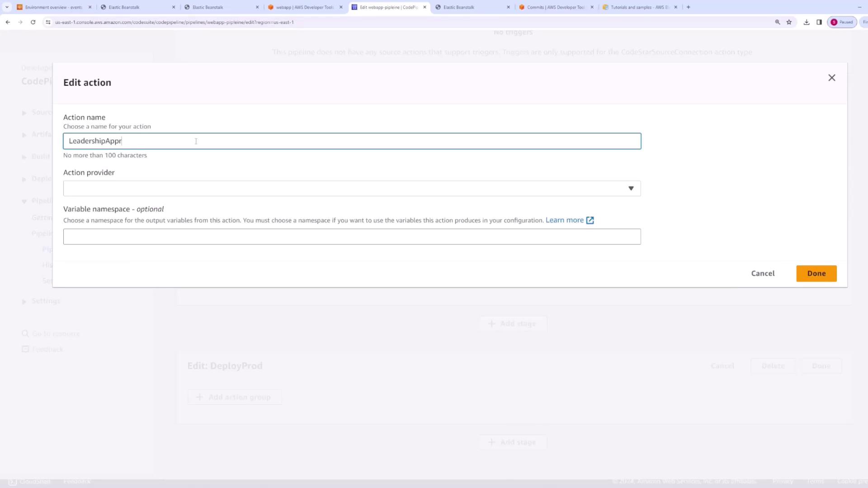This screenshot has width=868, height=488.
Task: Switch to the Environment overview tab
Action: pyautogui.click(x=53, y=7)
